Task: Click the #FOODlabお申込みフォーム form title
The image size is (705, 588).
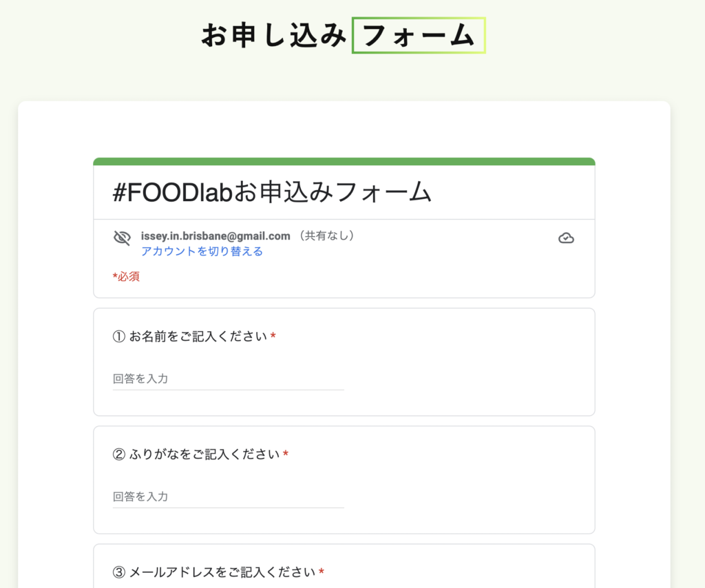Action: pos(272,192)
